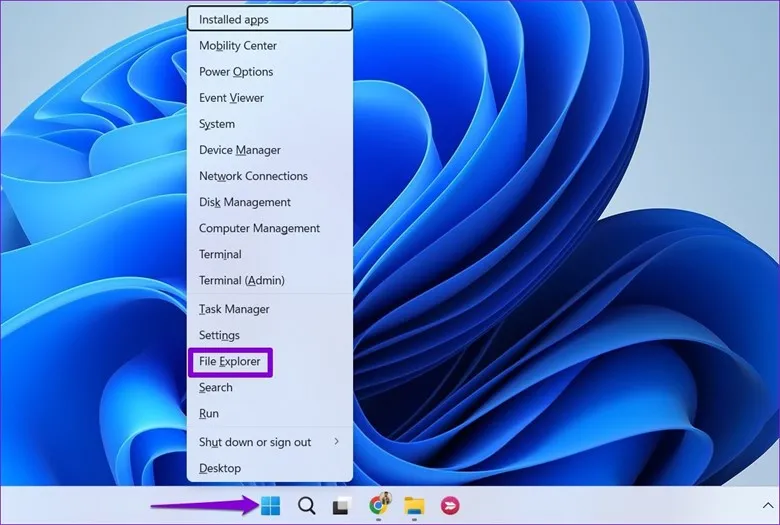Open the File Explorer folder icon in taskbar
The width and height of the screenshot is (780, 525).
tap(414, 506)
